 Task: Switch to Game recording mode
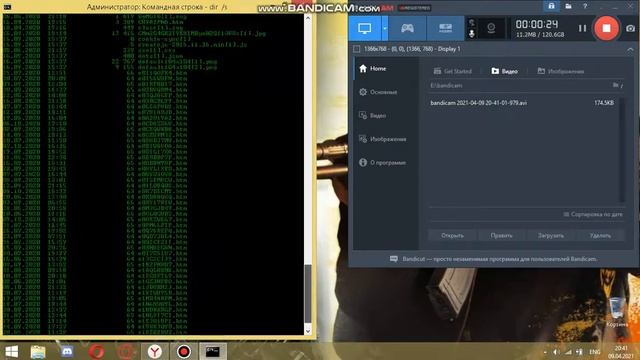[x=407, y=28]
